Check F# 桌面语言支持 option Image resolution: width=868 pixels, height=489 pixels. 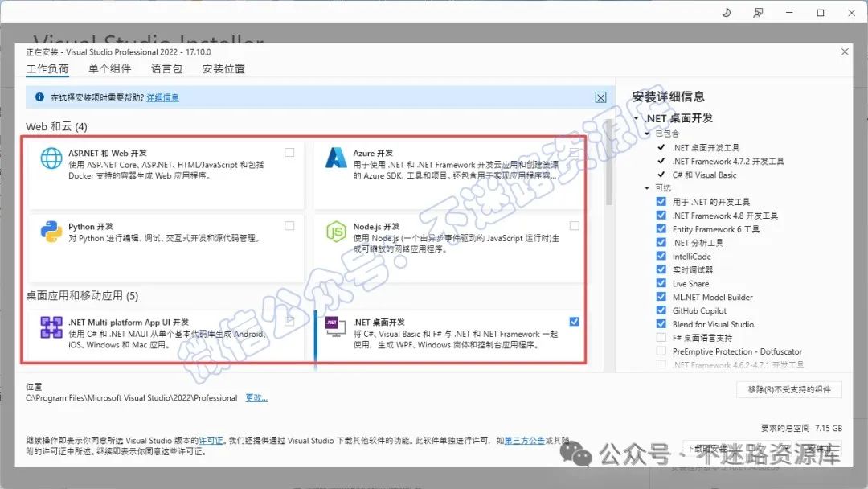pos(661,337)
